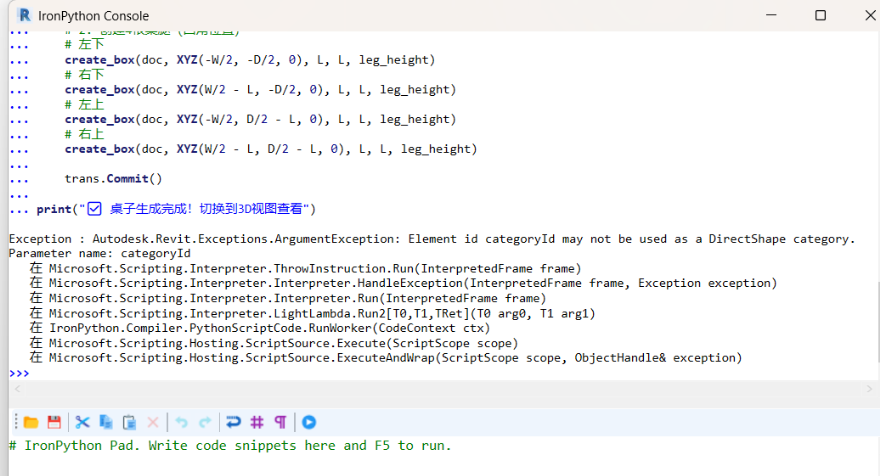Undo last edit in the pad

(181, 422)
